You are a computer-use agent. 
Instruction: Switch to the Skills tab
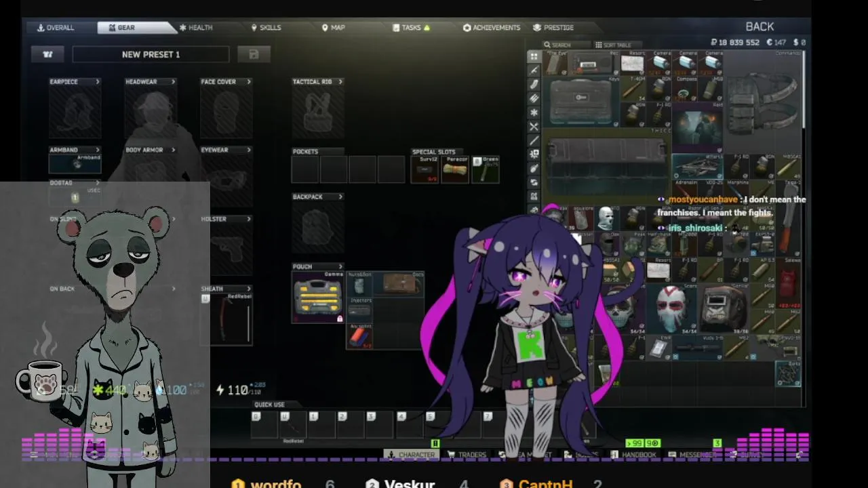(x=266, y=28)
